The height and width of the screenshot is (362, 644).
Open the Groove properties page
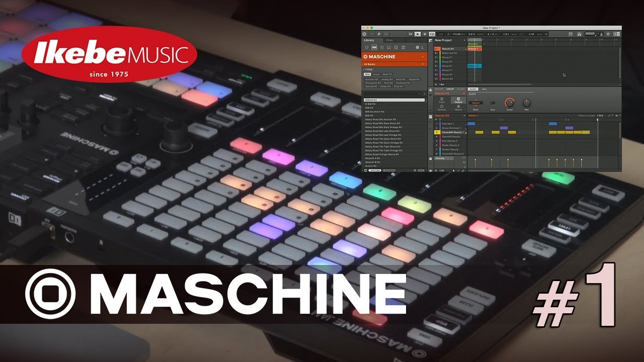442,108
